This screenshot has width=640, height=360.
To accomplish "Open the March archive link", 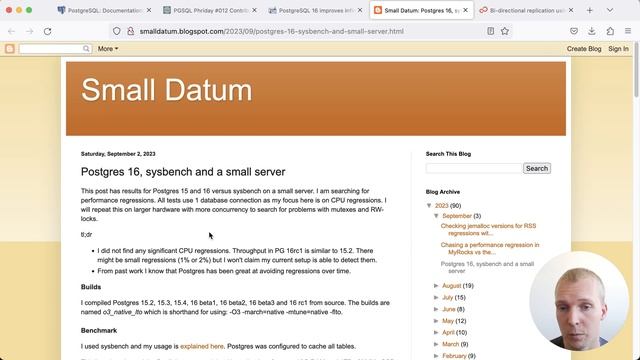I will tap(451, 344).
